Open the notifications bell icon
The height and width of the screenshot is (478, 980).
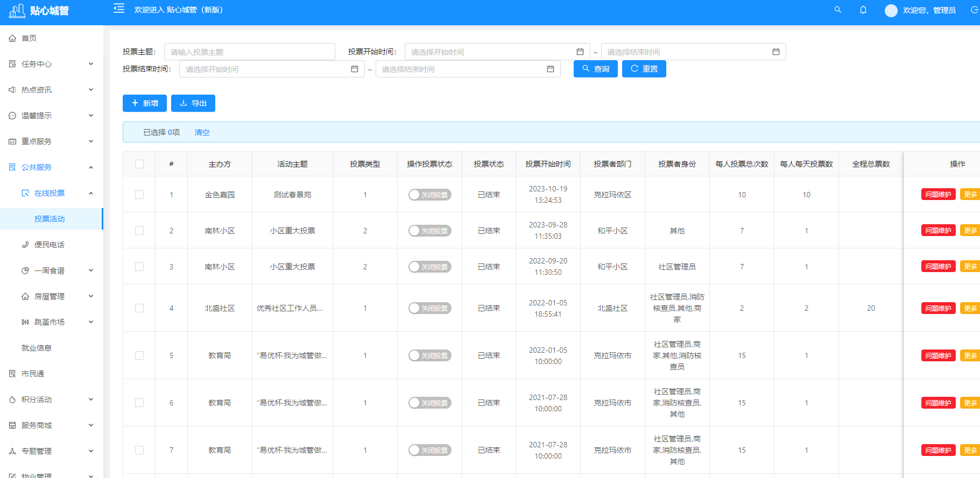[863, 10]
